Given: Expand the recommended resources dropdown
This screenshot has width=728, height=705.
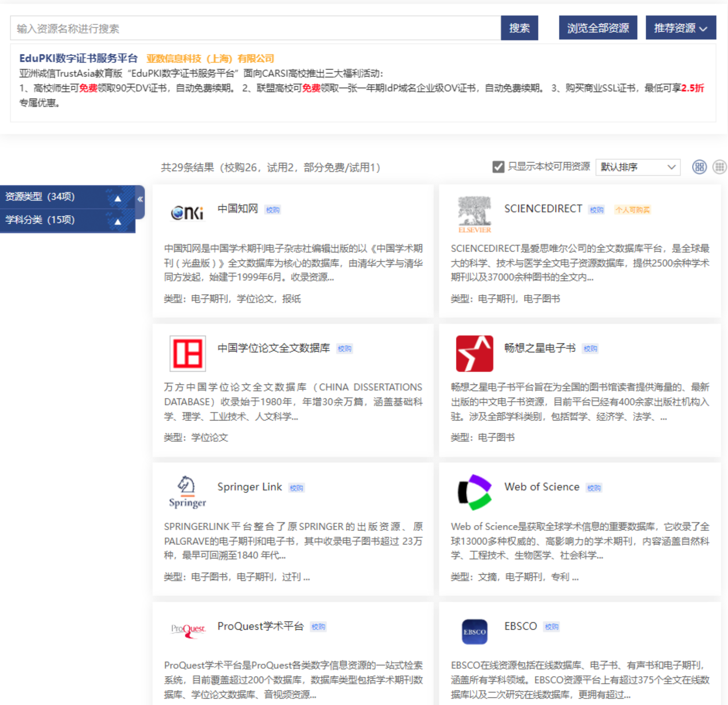Looking at the screenshot, I should click(680, 28).
